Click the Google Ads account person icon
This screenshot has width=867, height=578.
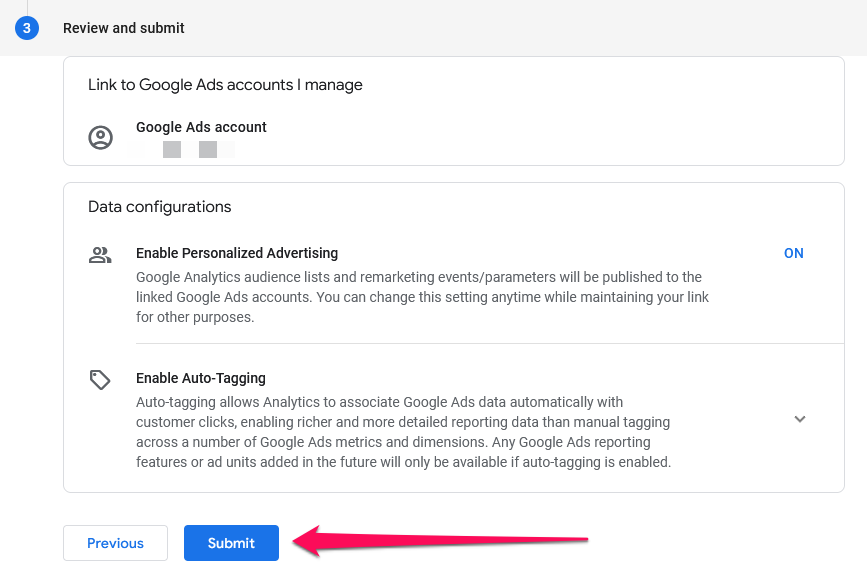click(101, 137)
